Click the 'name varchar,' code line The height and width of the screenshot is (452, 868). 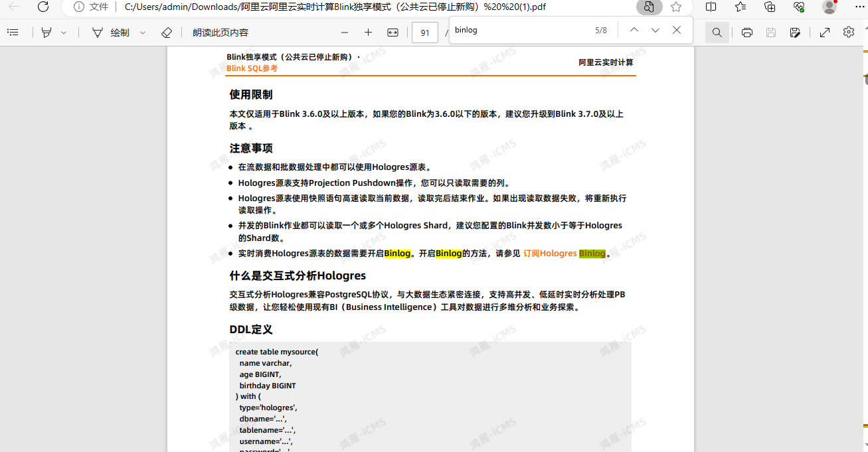tap(266, 363)
